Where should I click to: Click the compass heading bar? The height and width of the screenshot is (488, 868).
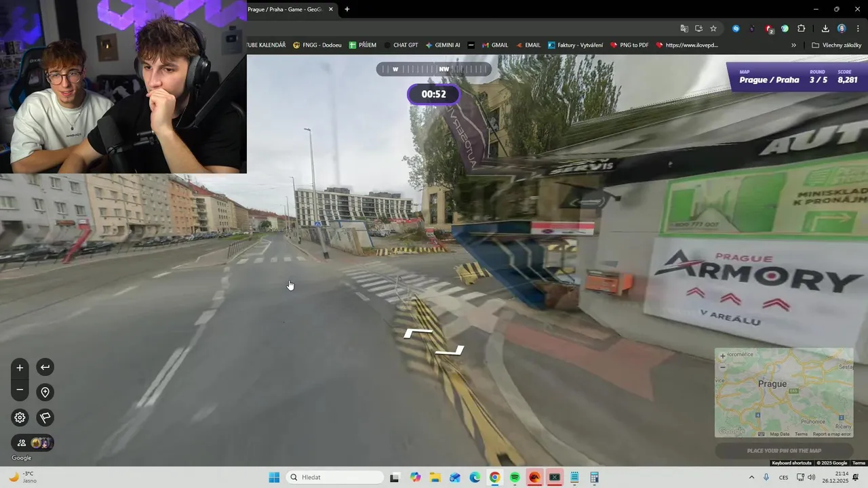(434, 69)
